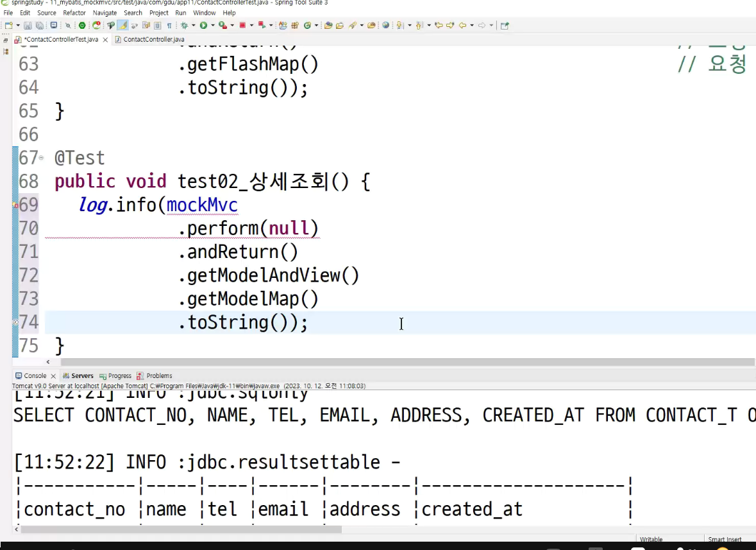This screenshot has height=550, width=756.
Task: Toggle Block Selection mode
Action: click(x=157, y=26)
